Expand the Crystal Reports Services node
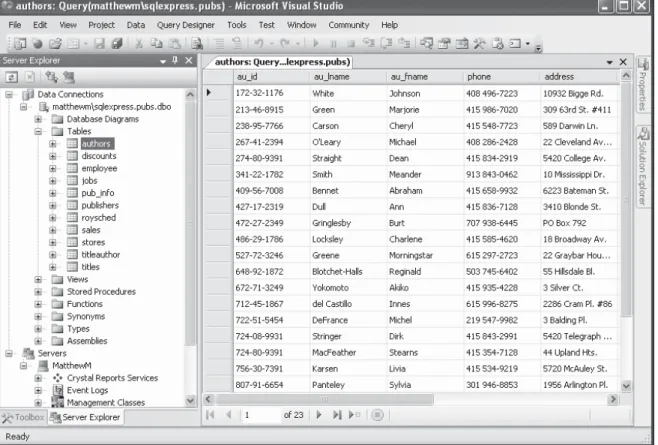This screenshot has height=445, width=658. [38, 378]
